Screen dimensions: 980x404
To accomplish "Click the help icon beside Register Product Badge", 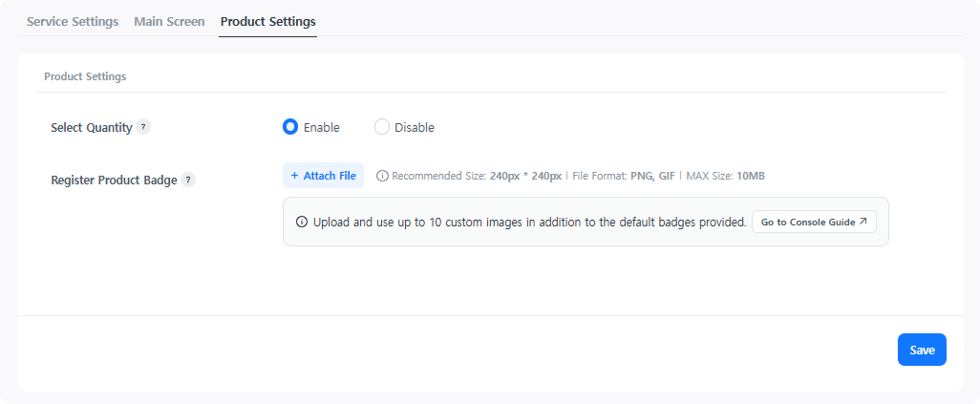I will [188, 180].
